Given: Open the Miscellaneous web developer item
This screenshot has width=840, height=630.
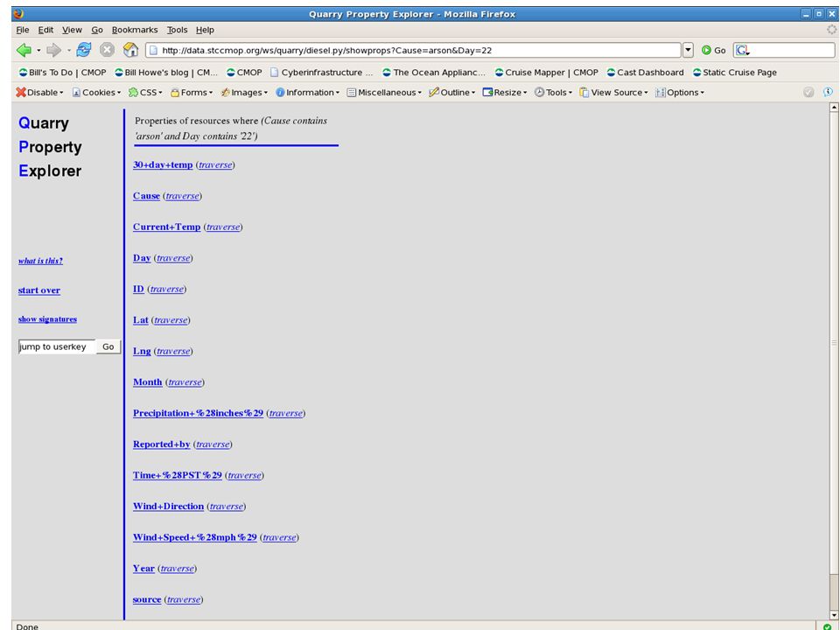Looking at the screenshot, I should [384, 92].
